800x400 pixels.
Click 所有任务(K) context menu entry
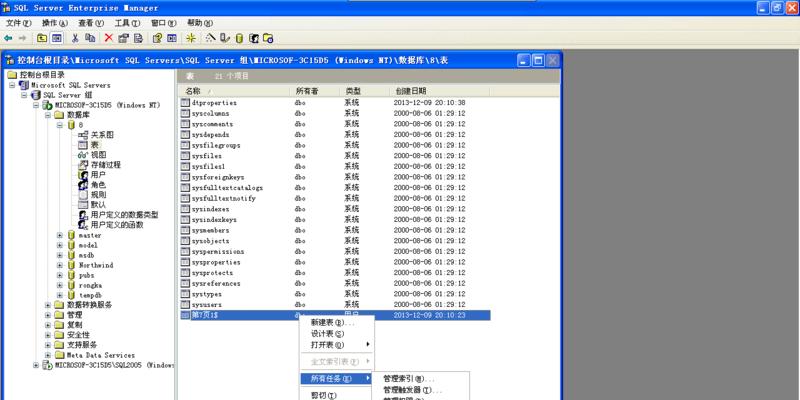[337, 379]
